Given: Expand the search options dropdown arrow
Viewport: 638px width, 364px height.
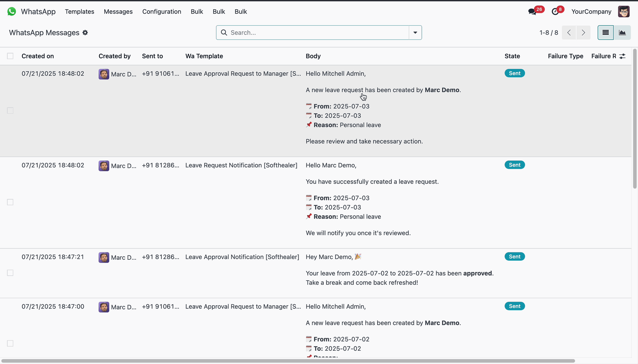Looking at the screenshot, I should pos(415,33).
